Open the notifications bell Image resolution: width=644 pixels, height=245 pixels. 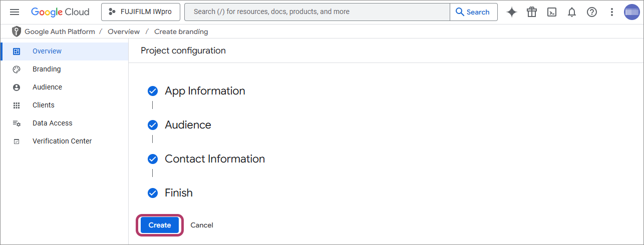point(572,12)
